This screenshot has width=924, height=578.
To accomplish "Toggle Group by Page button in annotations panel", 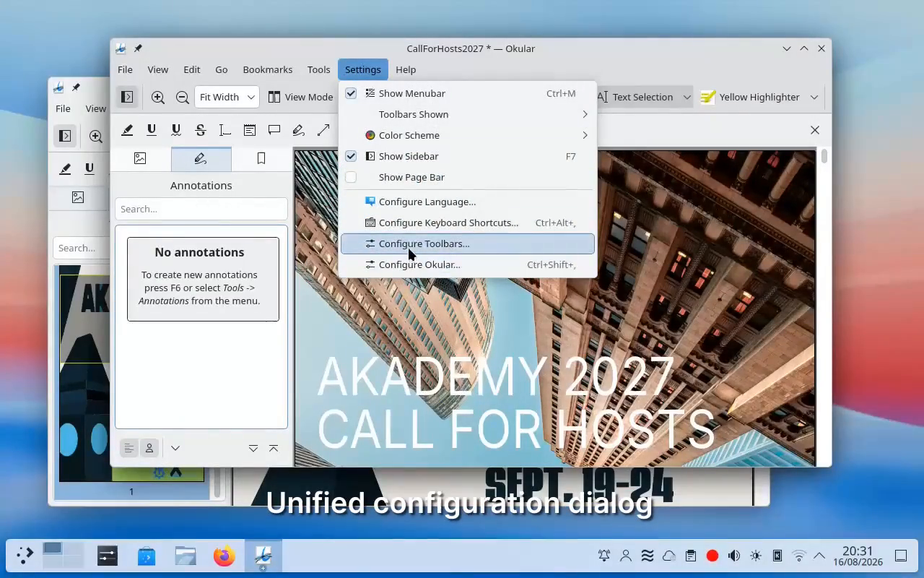I will tap(129, 448).
